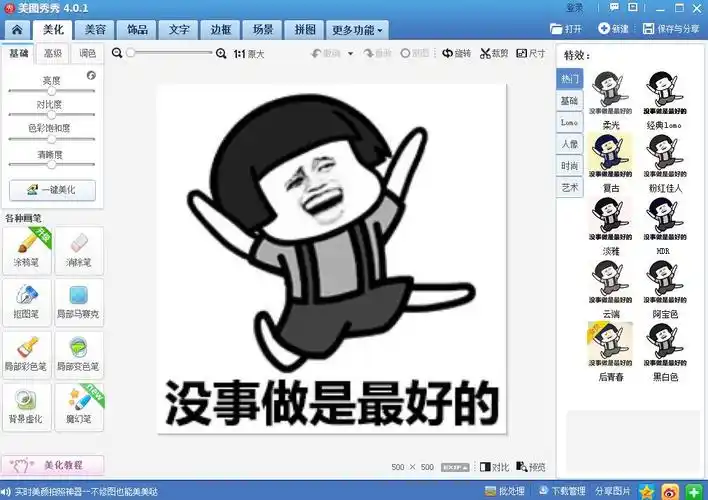Expand the undo history dropdown arrow
Screen dimensions: 708x500
click(350, 53)
